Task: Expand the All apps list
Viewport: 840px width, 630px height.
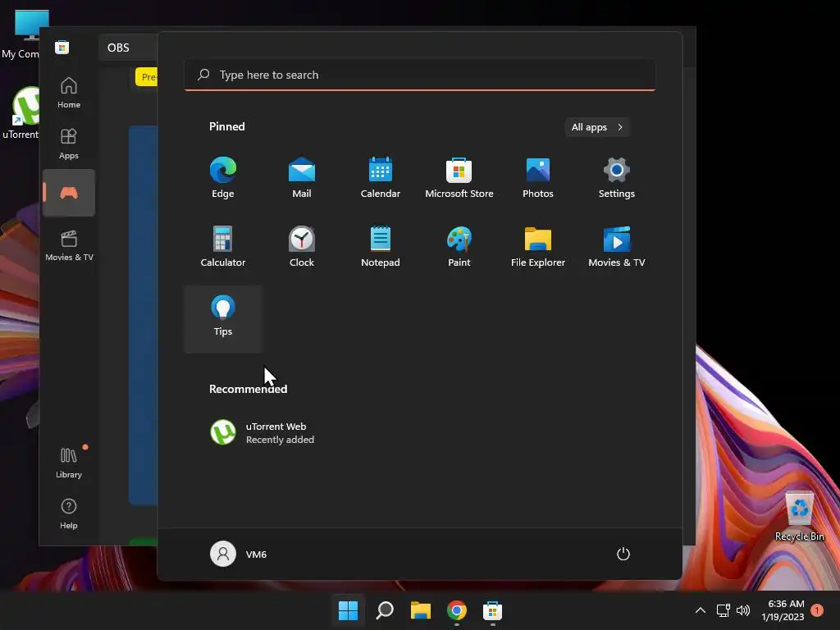Action: coord(597,127)
